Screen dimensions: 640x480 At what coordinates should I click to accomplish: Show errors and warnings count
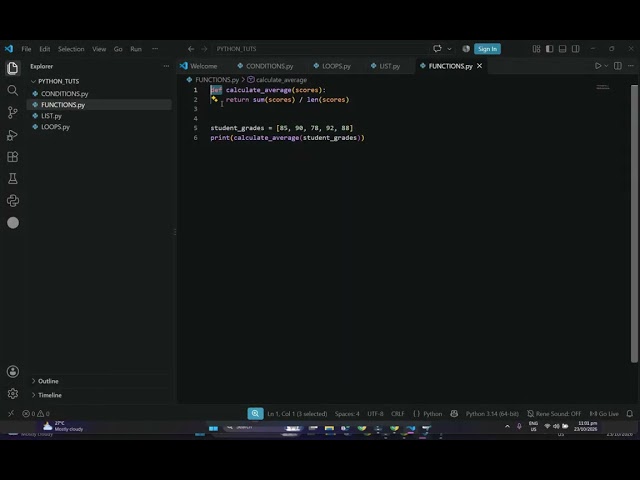point(36,413)
